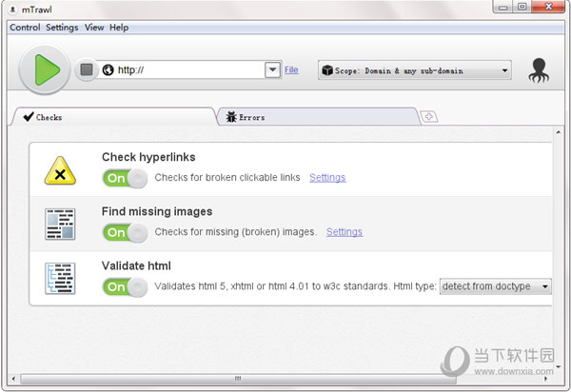Open Settings link for Check hyperlinks
The height and width of the screenshot is (392, 571).
click(327, 177)
